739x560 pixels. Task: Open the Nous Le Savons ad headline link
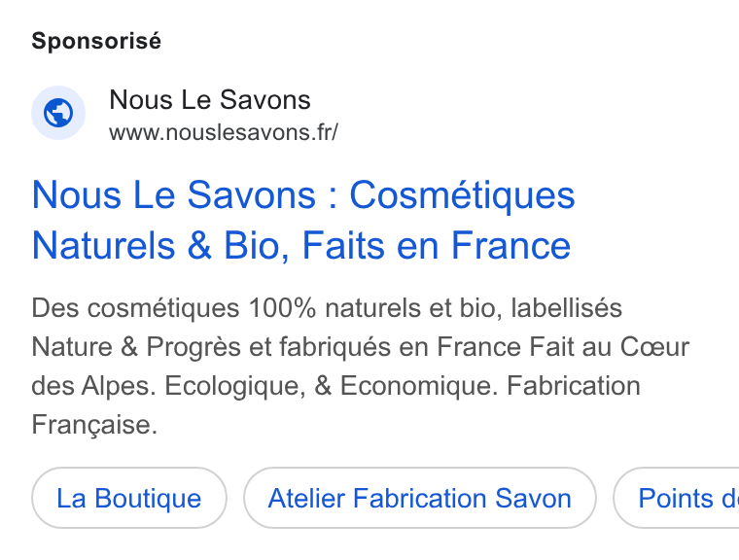303,220
